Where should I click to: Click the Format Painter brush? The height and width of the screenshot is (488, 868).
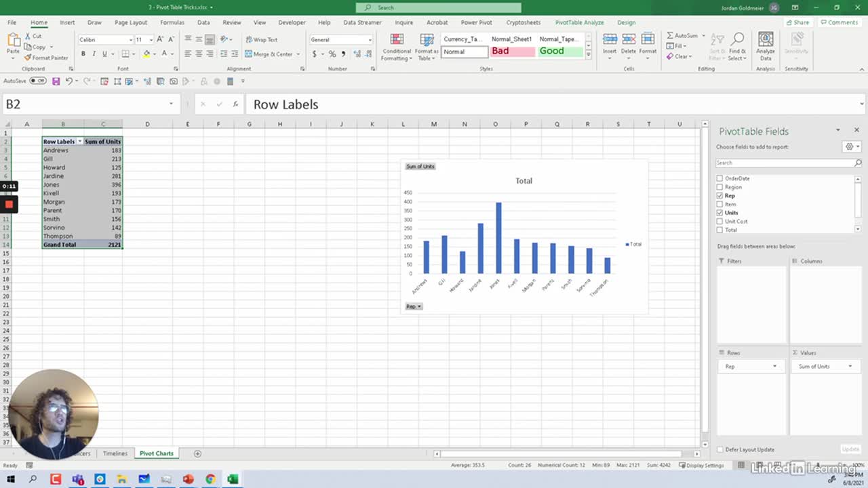pyautogui.click(x=28, y=58)
